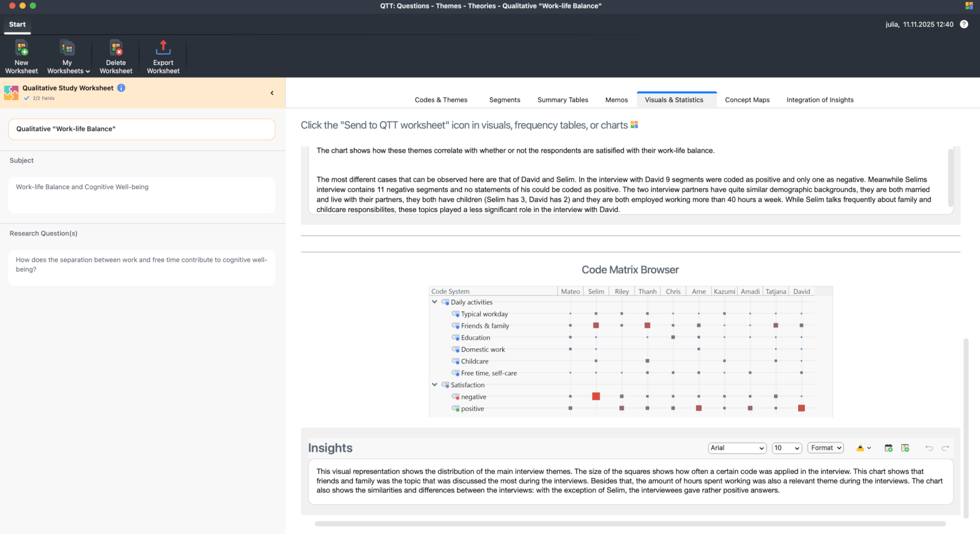Click the vertical scrollbar on the right
The height and width of the screenshot is (534, 980).
(966, 428)
